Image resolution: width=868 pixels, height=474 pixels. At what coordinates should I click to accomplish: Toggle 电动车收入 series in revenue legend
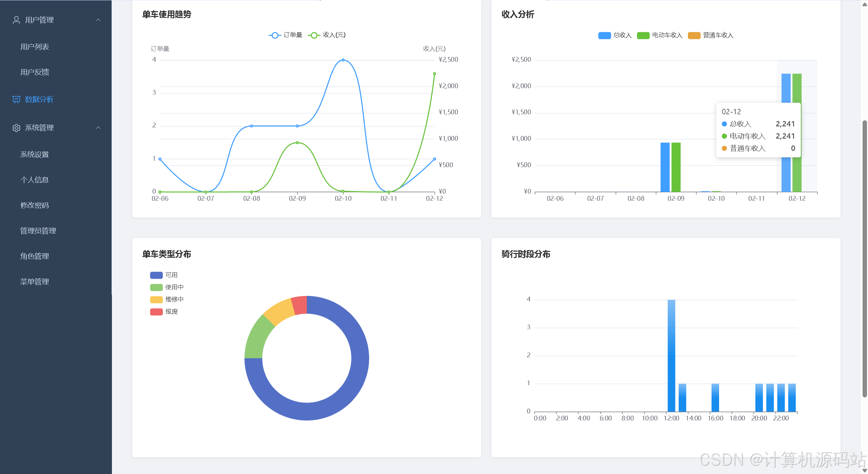pos(643,36)
